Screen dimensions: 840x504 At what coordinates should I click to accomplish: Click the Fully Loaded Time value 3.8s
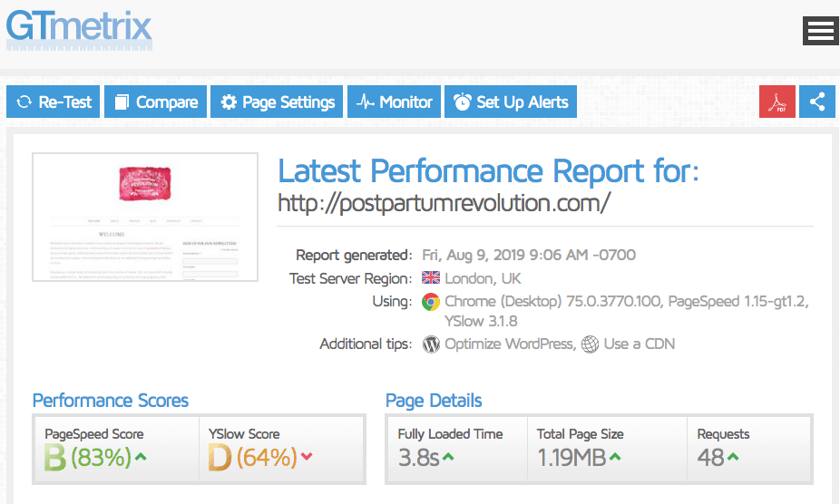tap(419, 458)
